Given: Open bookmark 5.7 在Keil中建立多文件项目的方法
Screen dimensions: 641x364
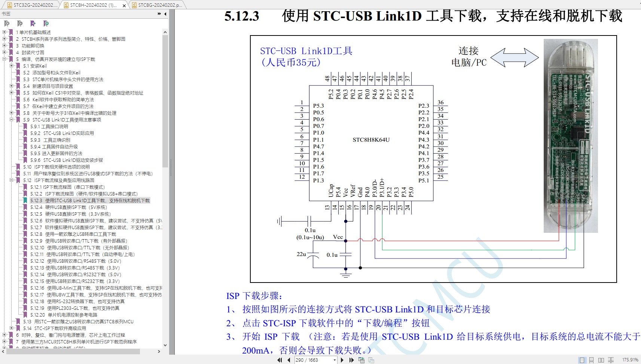Looking at the screenshot, I should (58, 107).
